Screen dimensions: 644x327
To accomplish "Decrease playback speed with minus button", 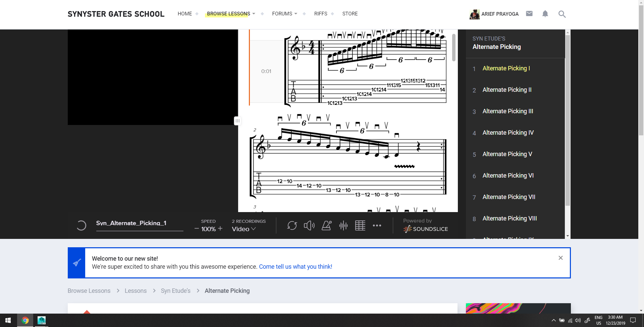I will tap(197, 229).
